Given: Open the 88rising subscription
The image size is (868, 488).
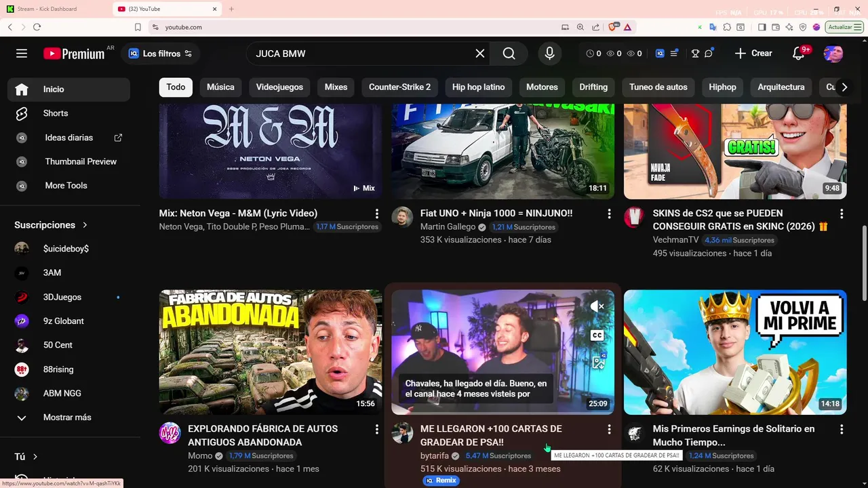Looking at the screenshot, I should tap(69, 369).
